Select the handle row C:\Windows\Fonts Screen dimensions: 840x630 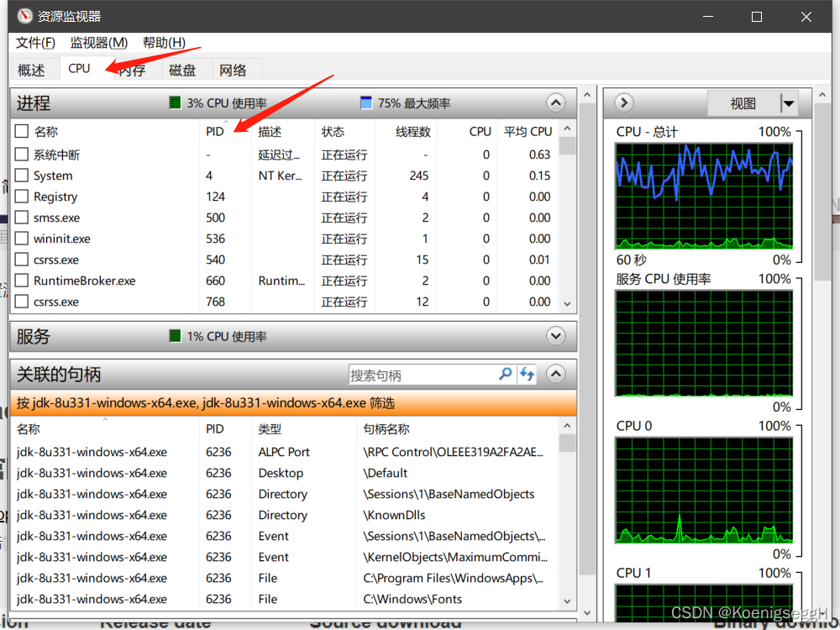tap(285, 599)
